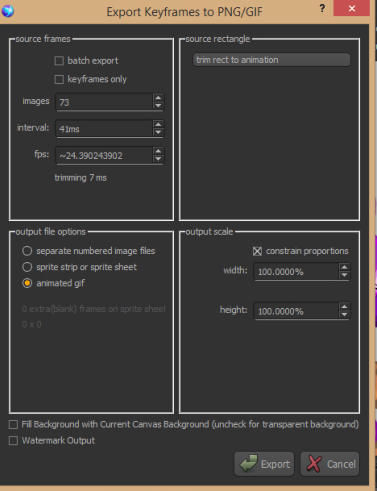This screenshot has height=491, width=377.
Task: Enable the Watermark Output checkbox
Action: click(13, 441)
